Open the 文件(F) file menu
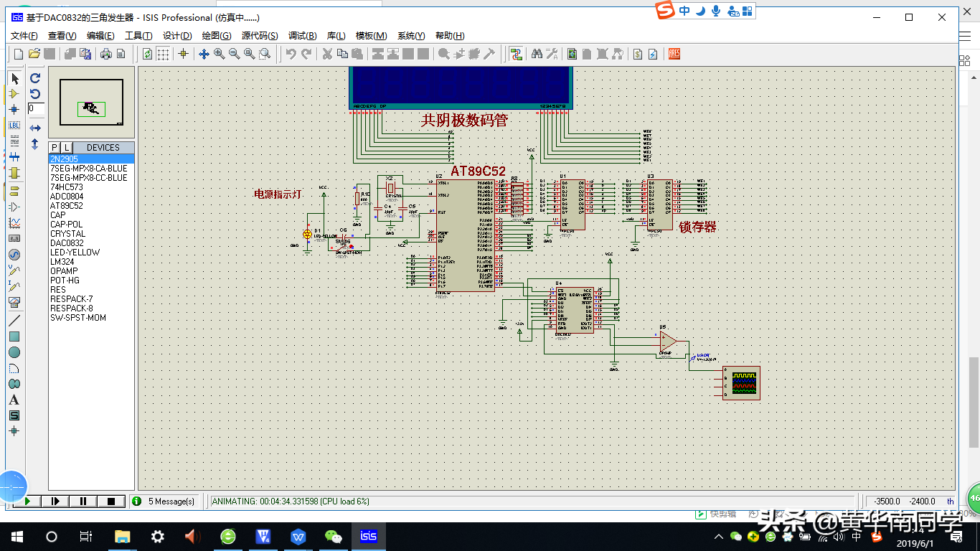The width and height of the screenshot is (980, 551). pos(24,36)
